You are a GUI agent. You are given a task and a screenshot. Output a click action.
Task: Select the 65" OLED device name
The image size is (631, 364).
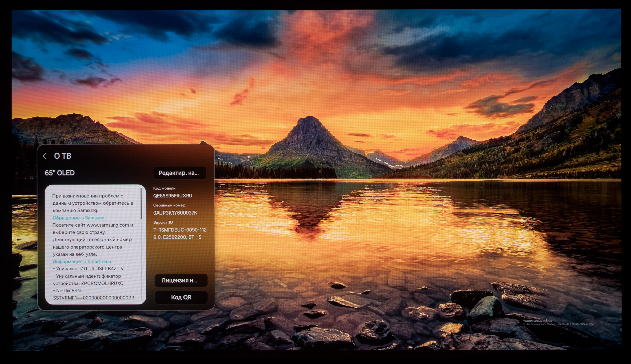60,173
